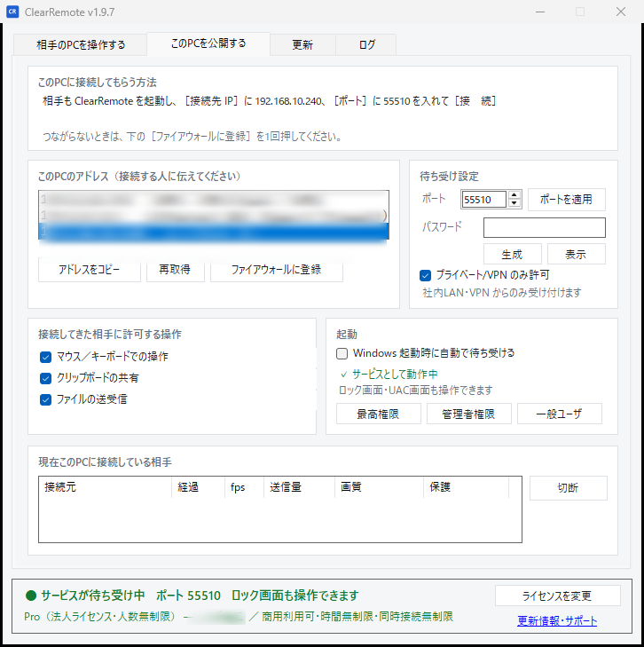Screen dimensions: 644x647
Task: Open 更新情報・サポート link
Action: click(x=557, y=620)
